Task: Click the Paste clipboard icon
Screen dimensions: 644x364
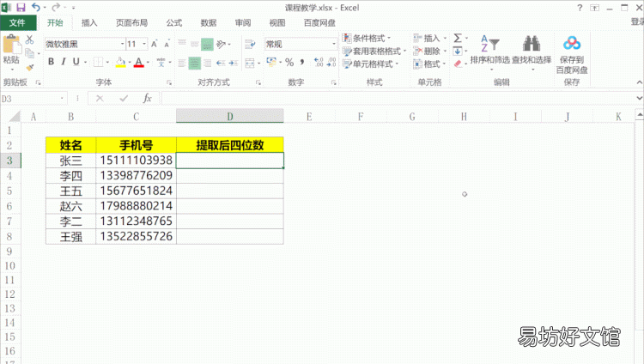Action: click(x=11, y=45)
